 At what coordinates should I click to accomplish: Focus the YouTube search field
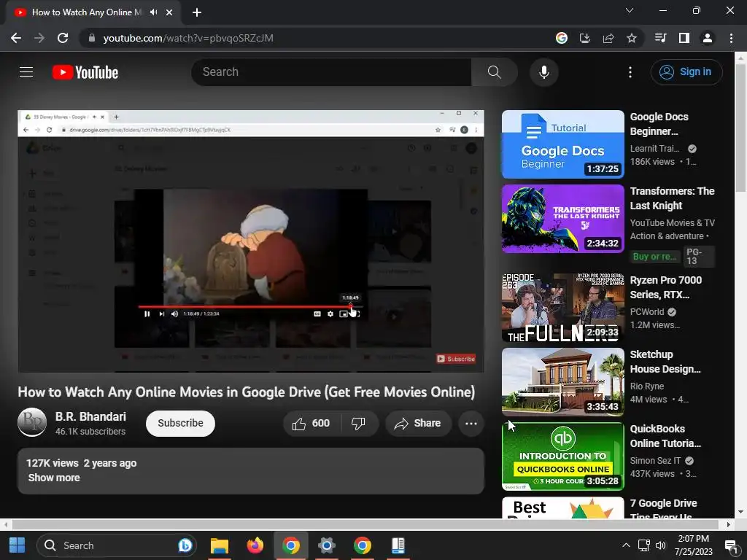[332, 72]
